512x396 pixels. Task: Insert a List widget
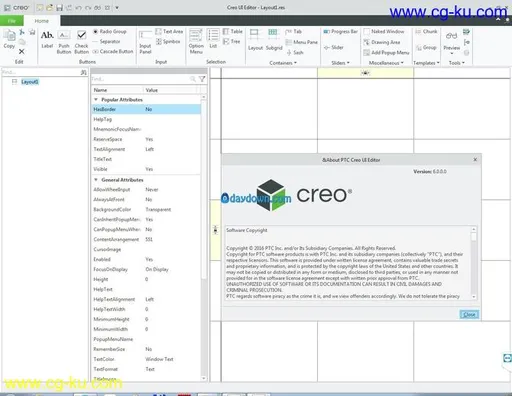click(x=213, y=39)
